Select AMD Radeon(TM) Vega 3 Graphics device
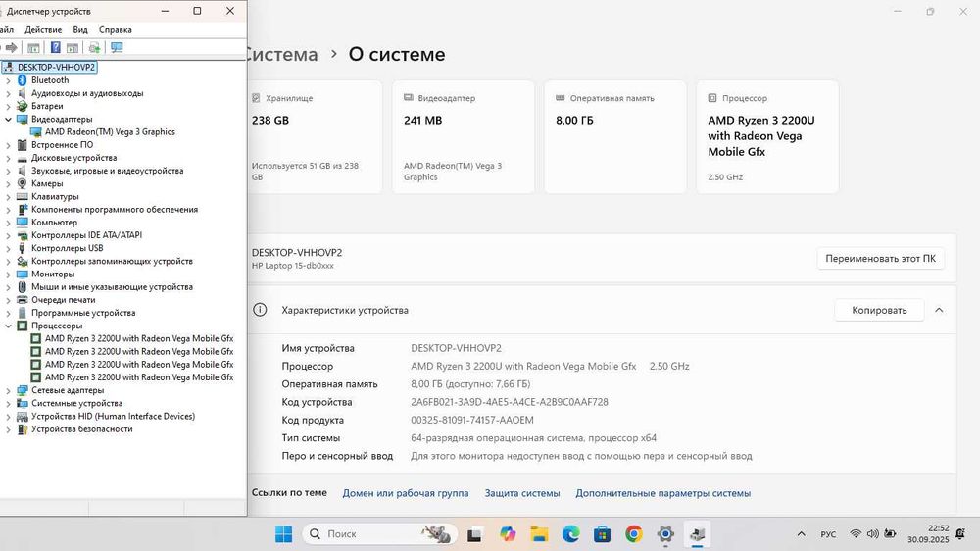980x551 pixels. tap(110, 132)
